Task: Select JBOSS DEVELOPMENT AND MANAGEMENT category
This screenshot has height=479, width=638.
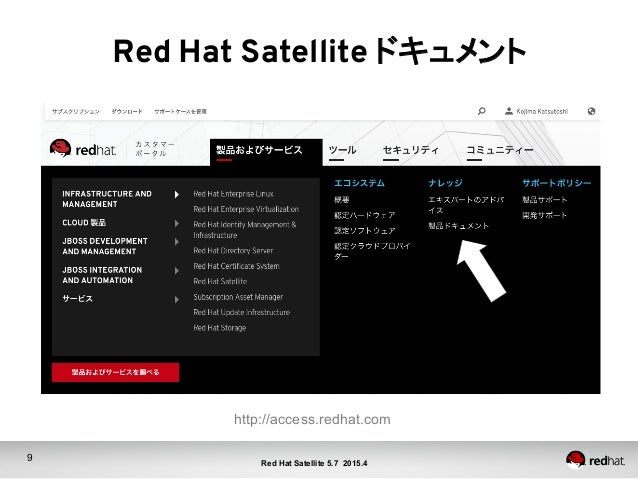Action: (105, 246)
